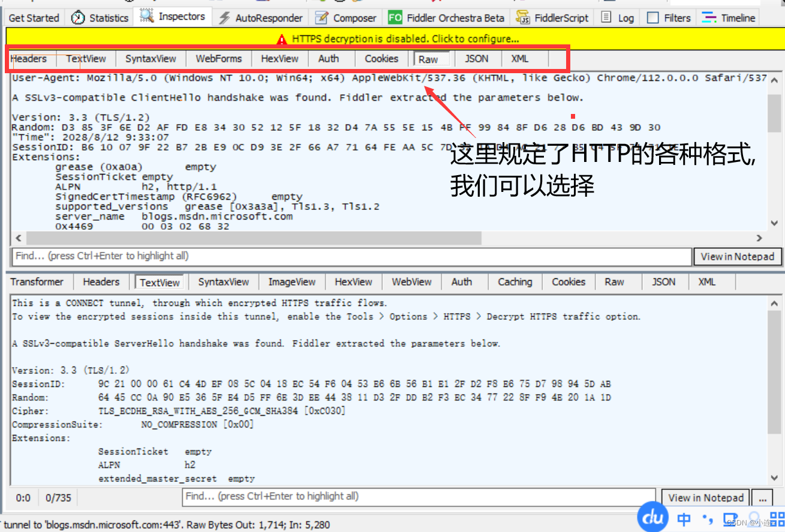
Task: Open the Caching response tab
Action: pos(515,282)
